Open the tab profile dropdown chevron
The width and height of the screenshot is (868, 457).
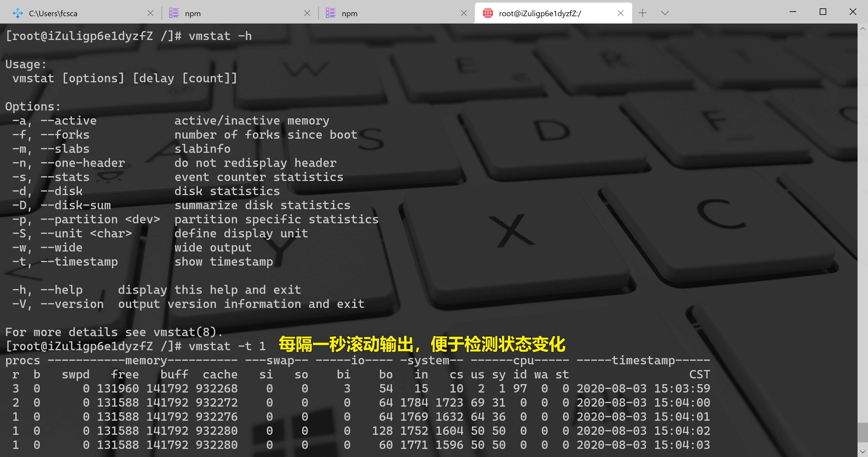tap(665, 13)
